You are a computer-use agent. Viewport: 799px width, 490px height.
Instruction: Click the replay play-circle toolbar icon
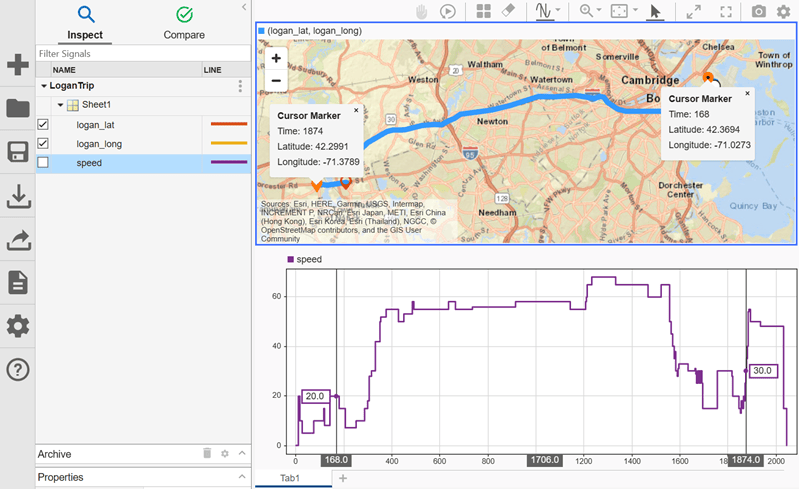pyautogui.click(x=447, y=11)
